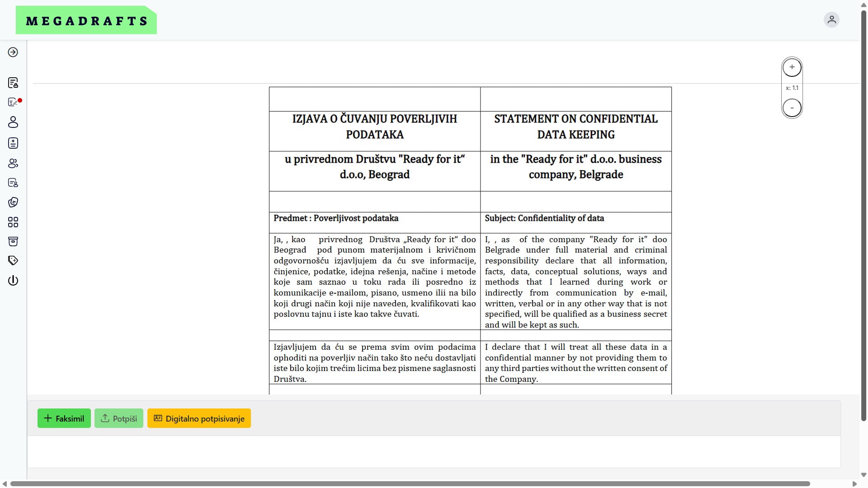This screenshot has height=488, width=868.
Task: Click the Digitalno potpisivanje button
Action: point(199,418)
